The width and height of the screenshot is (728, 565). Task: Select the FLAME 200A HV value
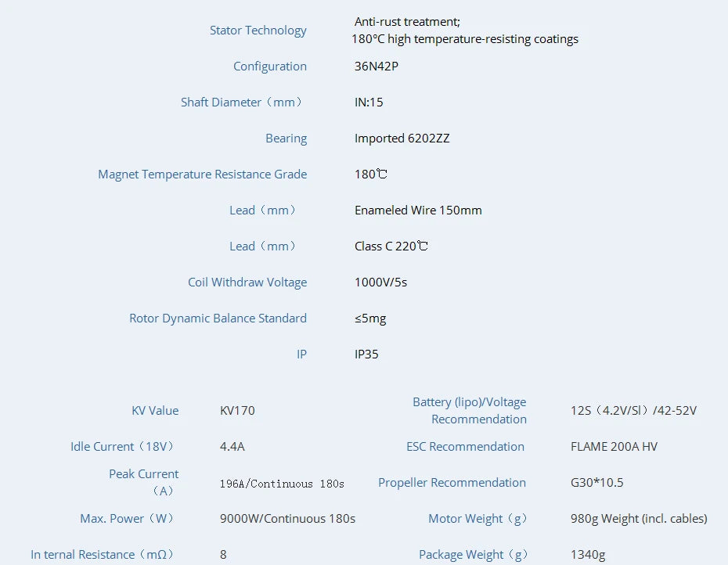pyautogui.click(x=614, y=446)
